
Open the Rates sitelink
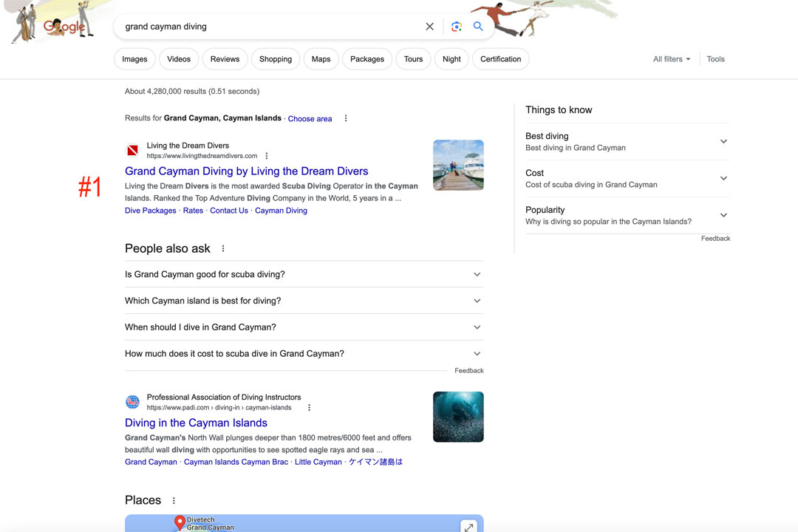pos(193,211)
